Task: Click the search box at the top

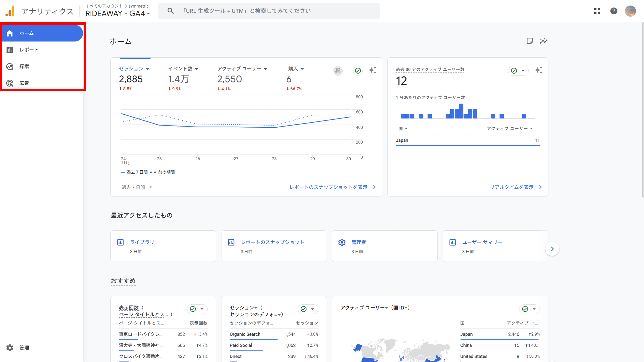Action: (269, 11)
